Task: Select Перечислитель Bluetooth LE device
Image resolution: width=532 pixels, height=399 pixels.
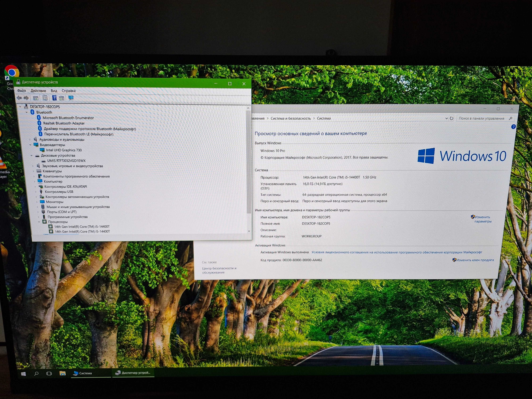Action: click(79, 134)
